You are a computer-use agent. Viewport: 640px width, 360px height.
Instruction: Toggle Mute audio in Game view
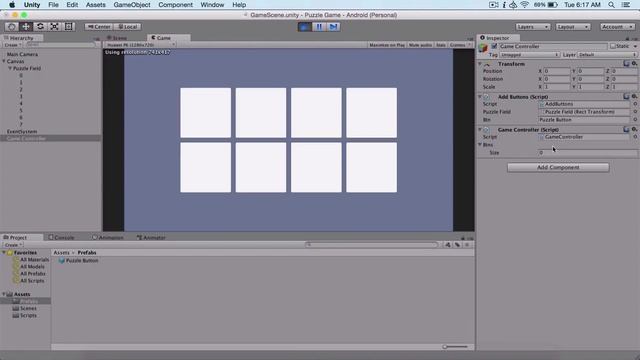pos(420,45)
